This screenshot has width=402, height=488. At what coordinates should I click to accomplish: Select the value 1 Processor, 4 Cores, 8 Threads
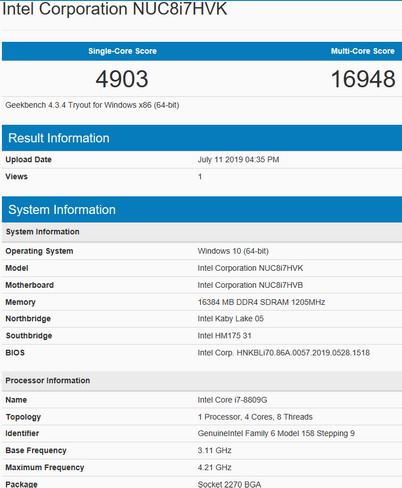click(x=255, y=417)
